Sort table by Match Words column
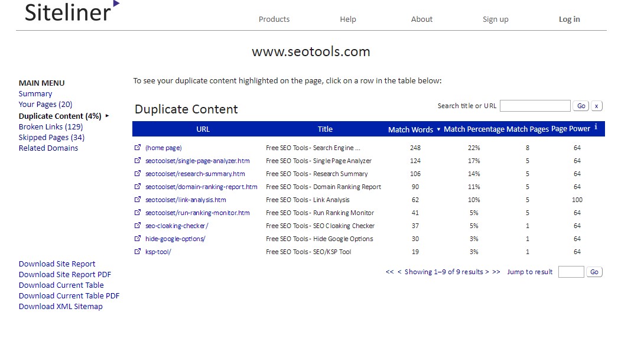 (x=410, y=129)
